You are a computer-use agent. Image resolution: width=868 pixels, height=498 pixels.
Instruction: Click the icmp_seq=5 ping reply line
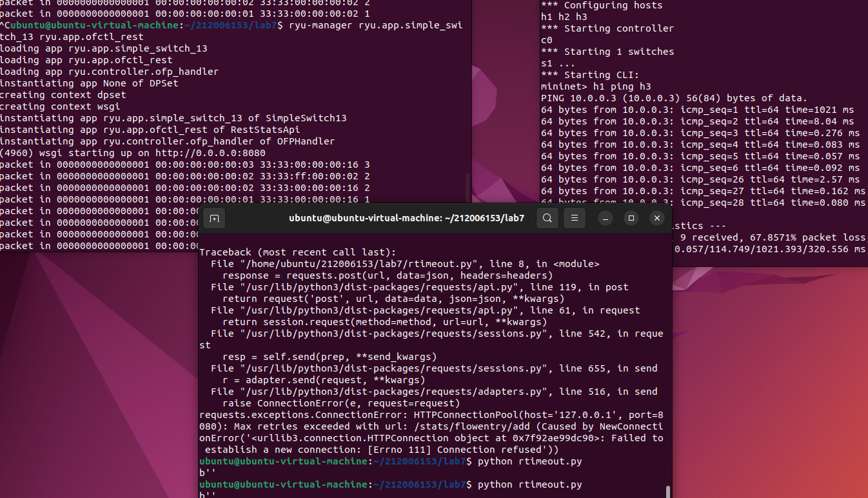[x=700, y=156]
